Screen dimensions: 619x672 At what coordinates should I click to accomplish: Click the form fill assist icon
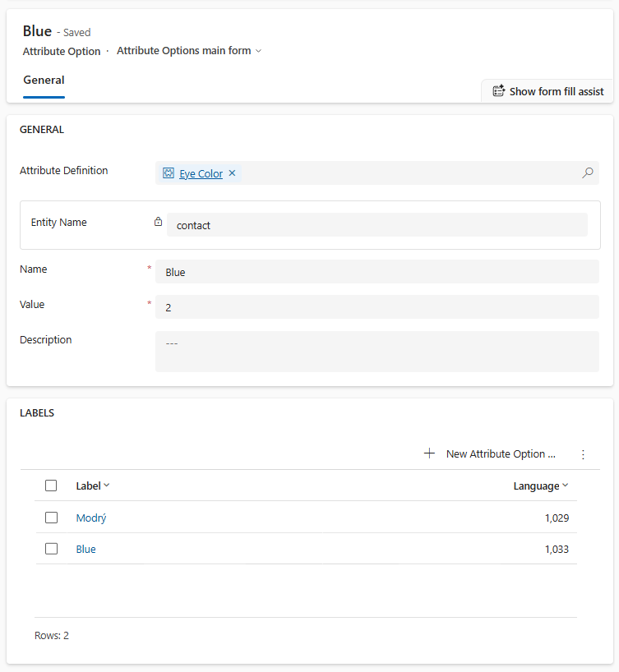(x=498, y=91)
